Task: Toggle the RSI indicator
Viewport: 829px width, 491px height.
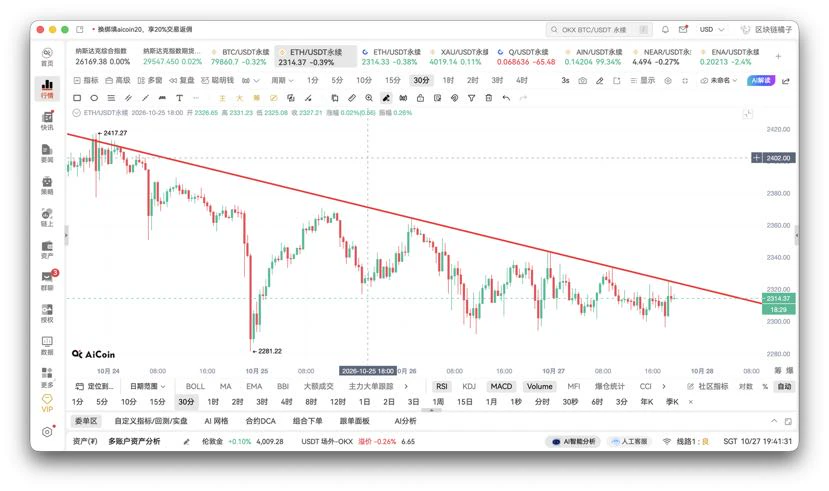Action: point(441,386)
